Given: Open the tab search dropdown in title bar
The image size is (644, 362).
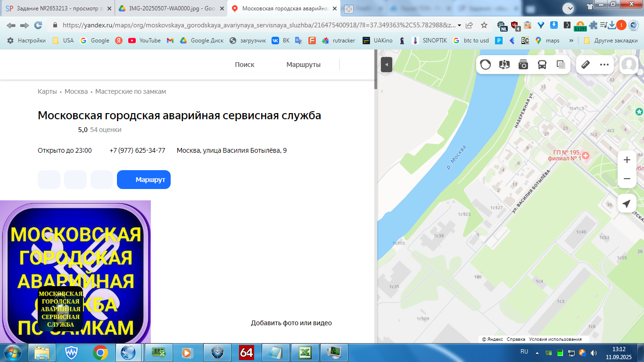Looking at the screenshot, I should tap(569, 8).
